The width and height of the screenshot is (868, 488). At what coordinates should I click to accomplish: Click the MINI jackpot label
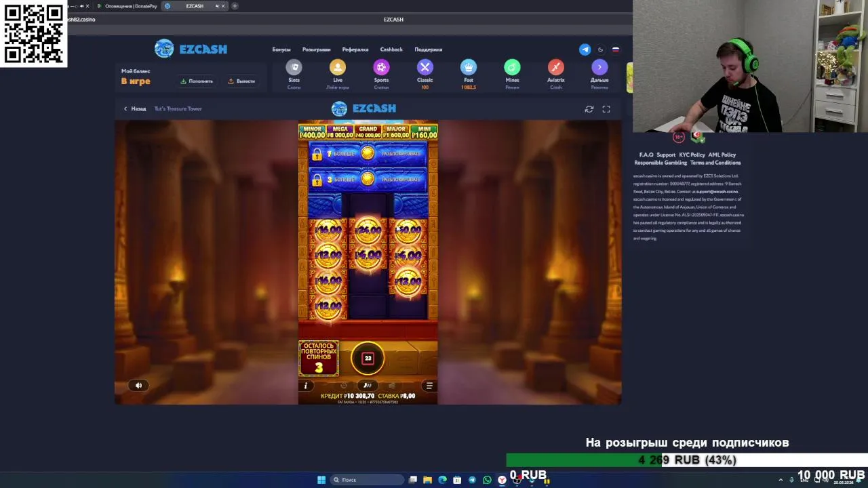pyautogui.click(x=424, y=129)
